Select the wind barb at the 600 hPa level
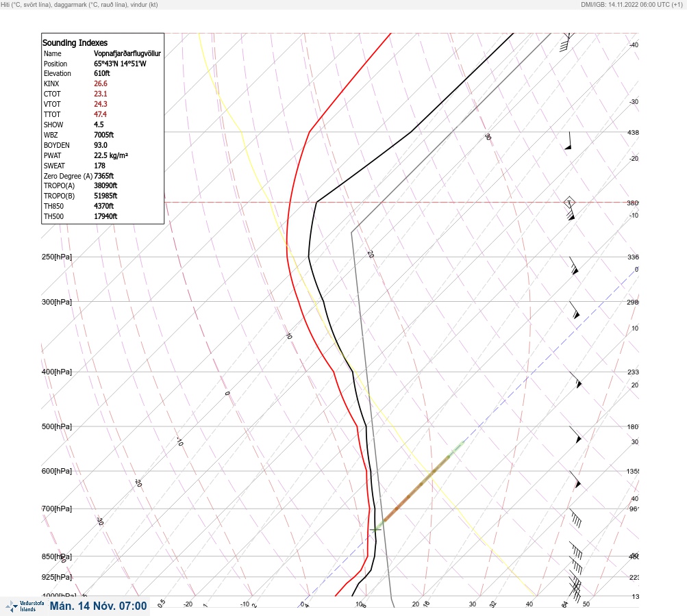 coord(575,479)
